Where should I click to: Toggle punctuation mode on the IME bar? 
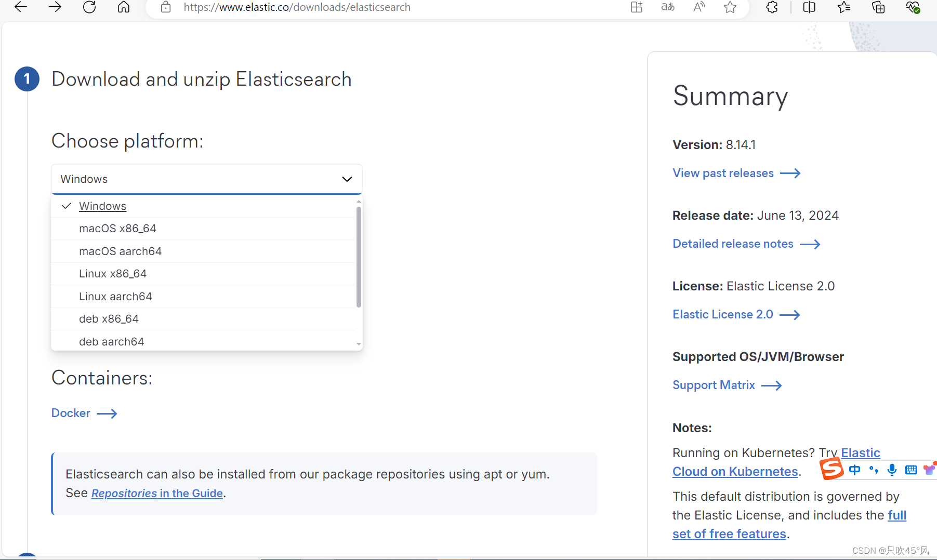874,470
